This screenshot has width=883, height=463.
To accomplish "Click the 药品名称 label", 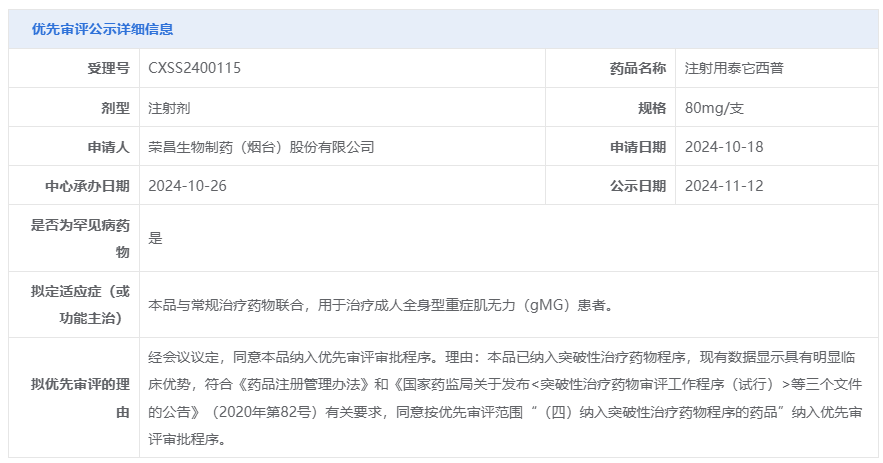I will (x=637, y=68).
